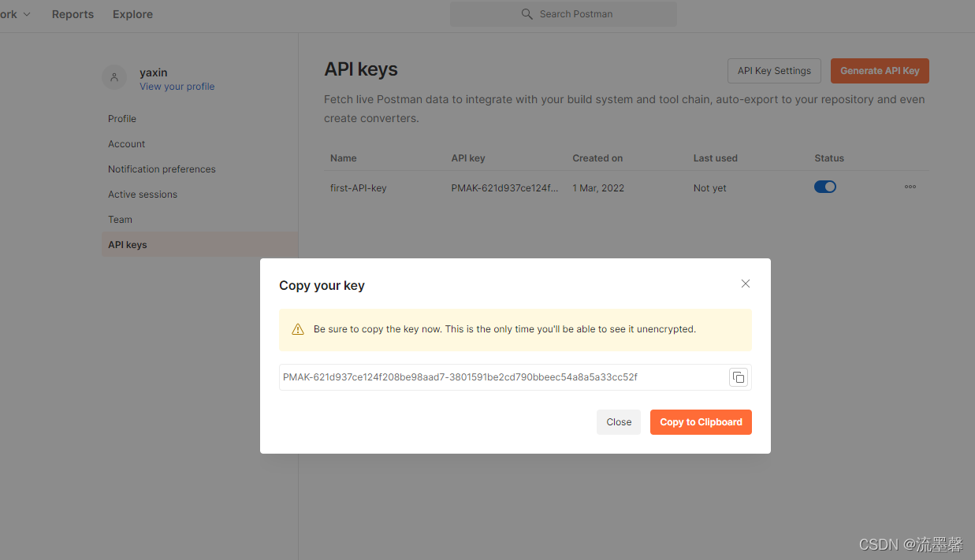Click the yaxin username text
The height and width of the screenshot is (560, 975).
tap(154, 72)
